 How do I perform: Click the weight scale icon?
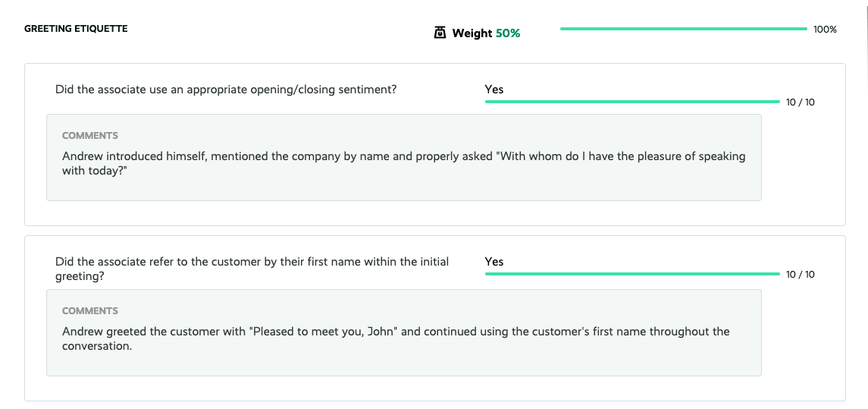(440, 33)
